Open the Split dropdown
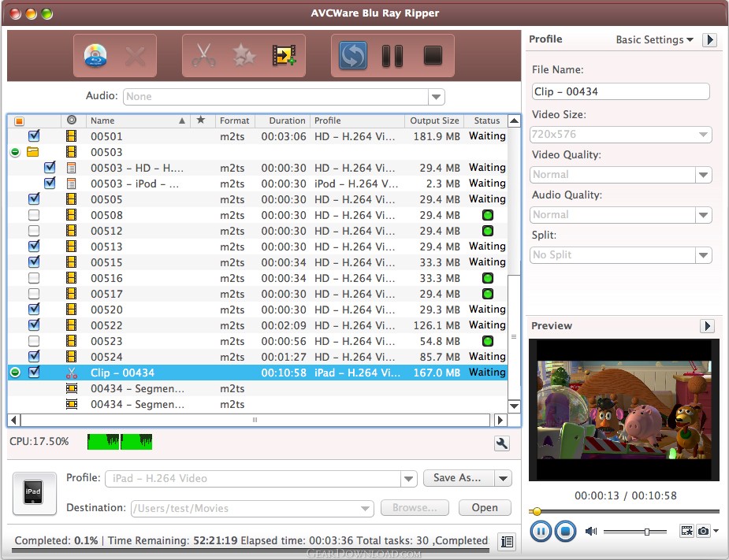This screenshot has height=560, width=729. (704, 254)
